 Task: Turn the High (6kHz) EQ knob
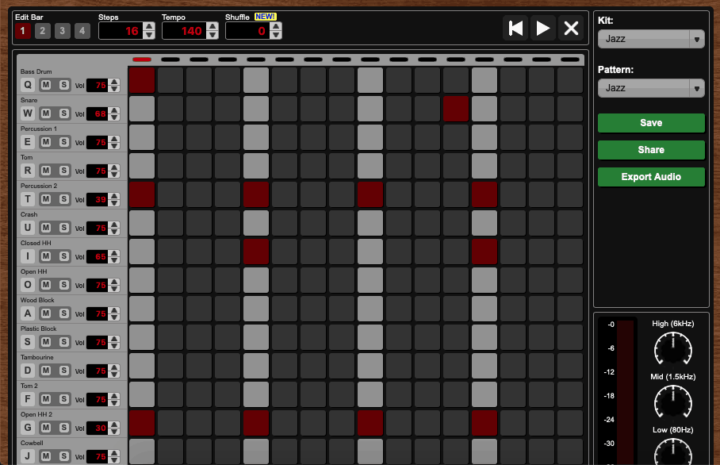click(673, 349)
